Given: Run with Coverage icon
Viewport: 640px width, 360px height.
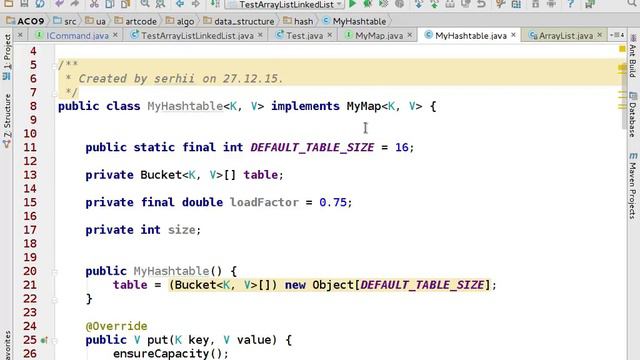Looking at the screenshot, I should pos(383,4).
